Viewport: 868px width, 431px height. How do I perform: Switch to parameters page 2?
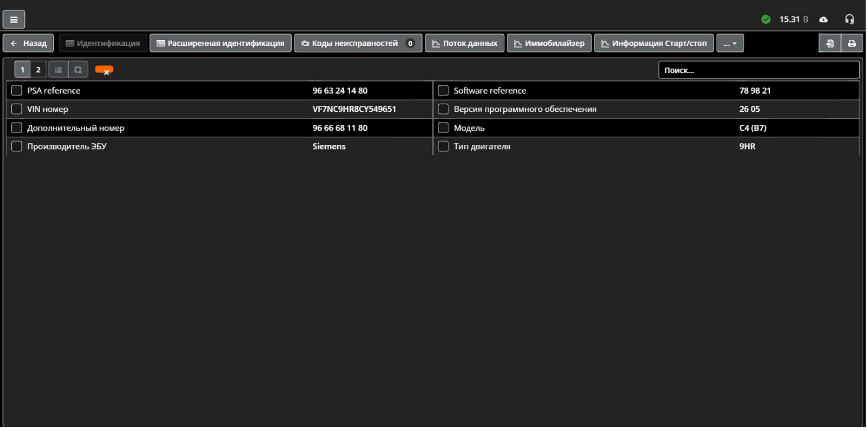click(x=38, y=69)
